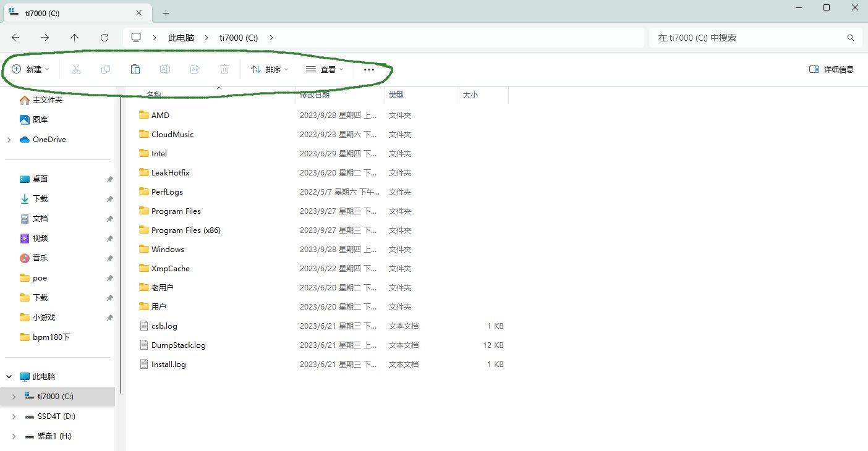Click the search magnifier icon

851,38
